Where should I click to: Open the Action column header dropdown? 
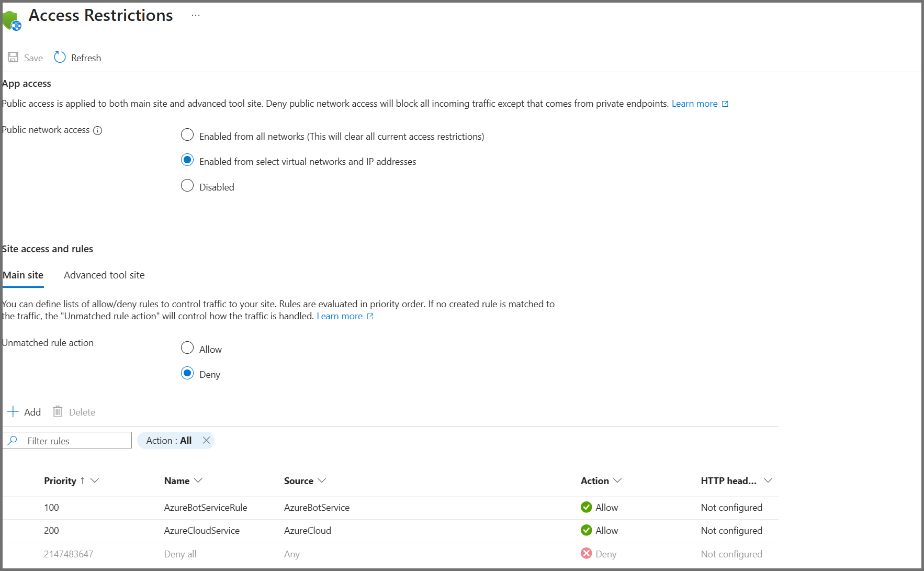(617, 480)
